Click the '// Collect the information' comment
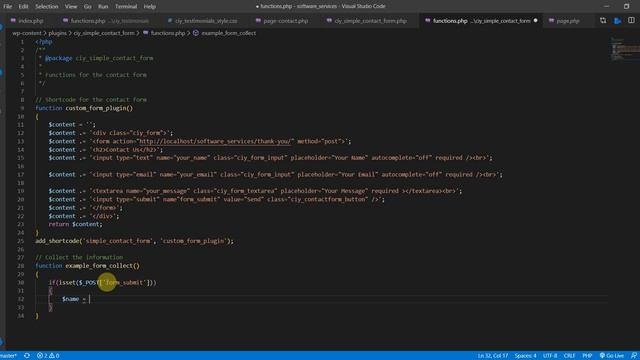The width and height of the screenshot is (640, 360). [79, 257]
